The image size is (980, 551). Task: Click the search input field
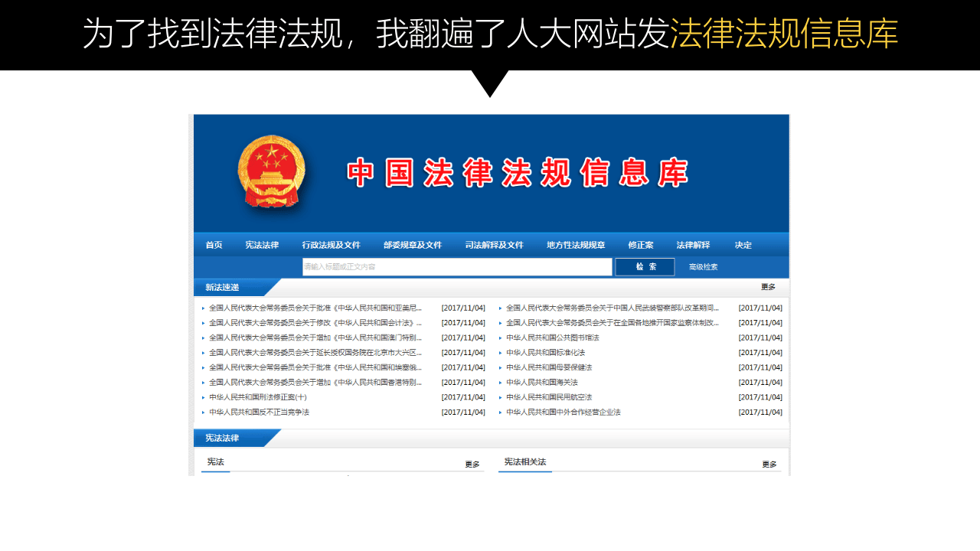tap(457, 266)
